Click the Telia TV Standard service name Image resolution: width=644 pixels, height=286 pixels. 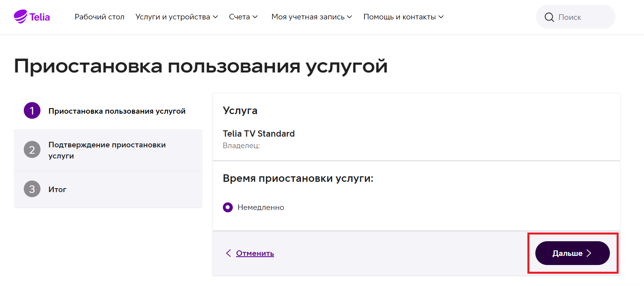tap(259, 133)
